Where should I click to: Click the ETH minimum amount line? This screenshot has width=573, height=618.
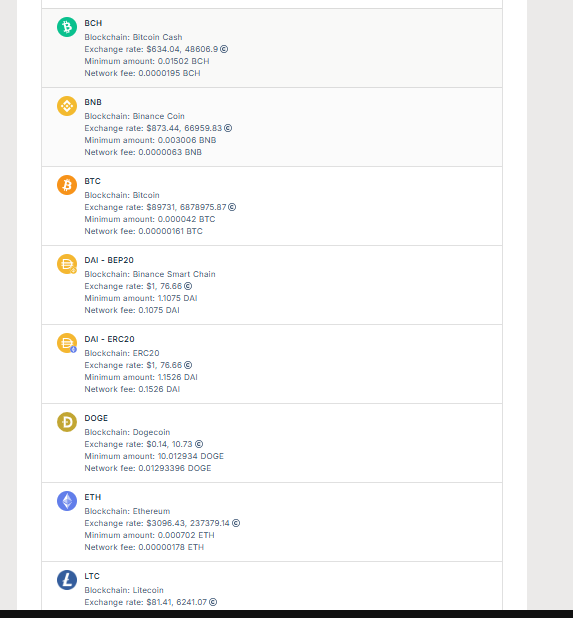[x=149, y=535]
